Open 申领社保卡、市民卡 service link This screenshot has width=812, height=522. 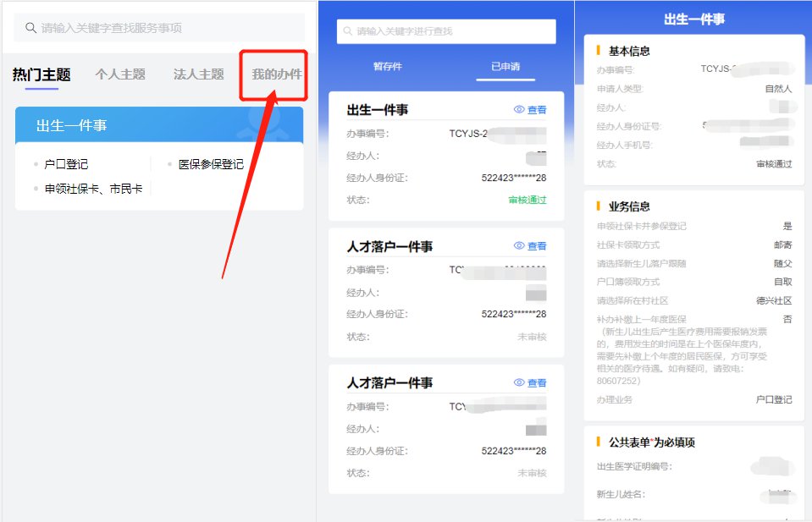(93, 189)
